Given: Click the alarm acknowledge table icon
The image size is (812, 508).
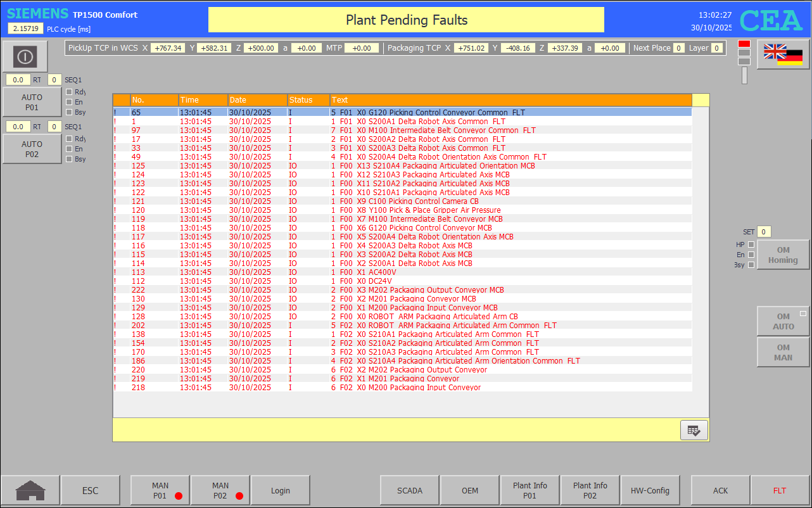Looking at the screenshot, I should [694, 430].
